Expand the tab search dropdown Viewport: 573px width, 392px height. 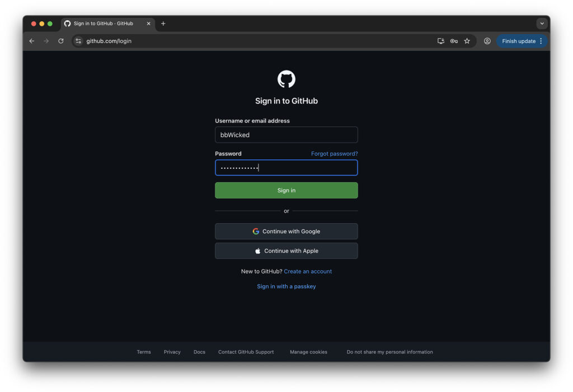tap(542, 23)
